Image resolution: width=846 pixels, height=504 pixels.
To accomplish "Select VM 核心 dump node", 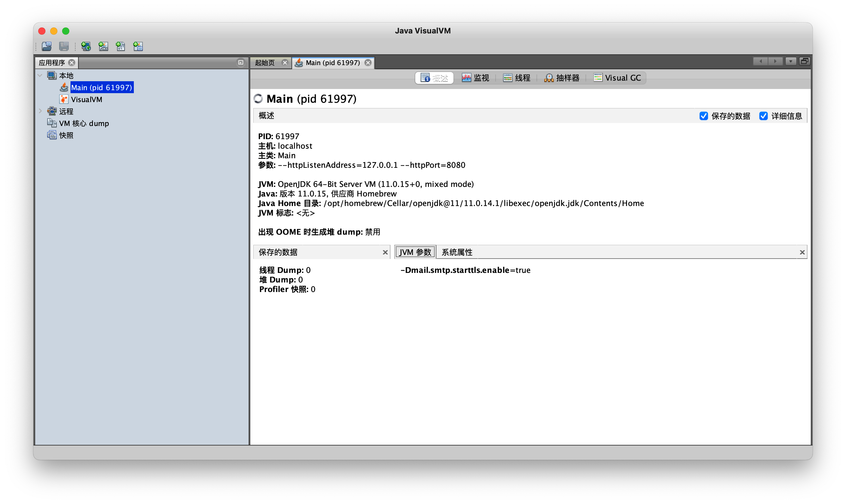I will click(84, 123).
